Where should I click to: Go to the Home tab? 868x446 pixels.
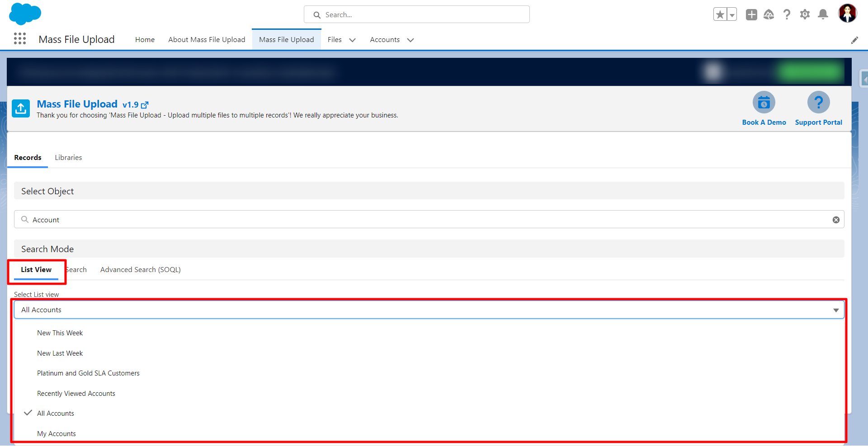pos(145,40)
